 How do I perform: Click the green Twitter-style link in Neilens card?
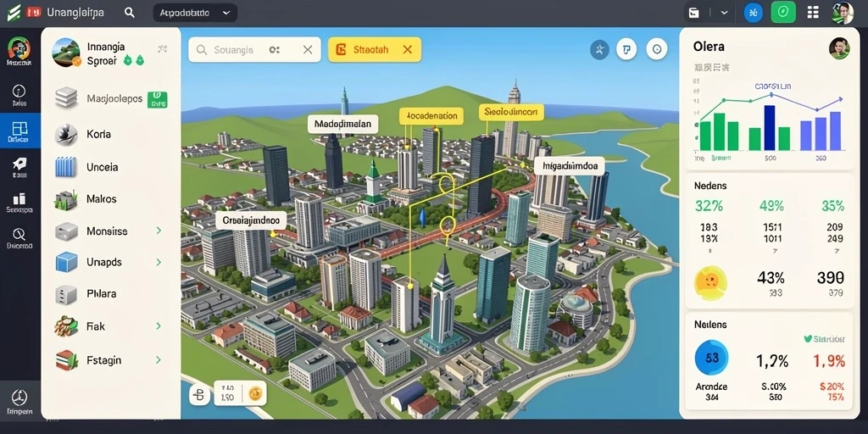823,338
